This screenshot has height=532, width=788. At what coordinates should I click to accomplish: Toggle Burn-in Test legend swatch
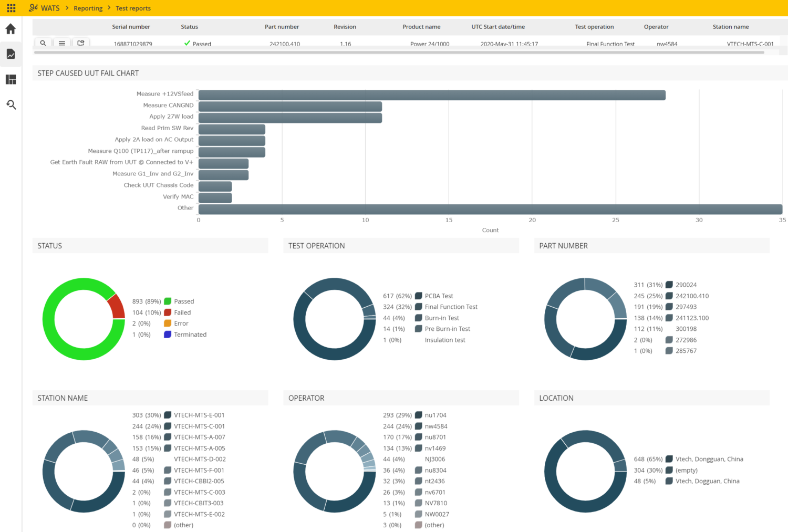coord(419,318)
